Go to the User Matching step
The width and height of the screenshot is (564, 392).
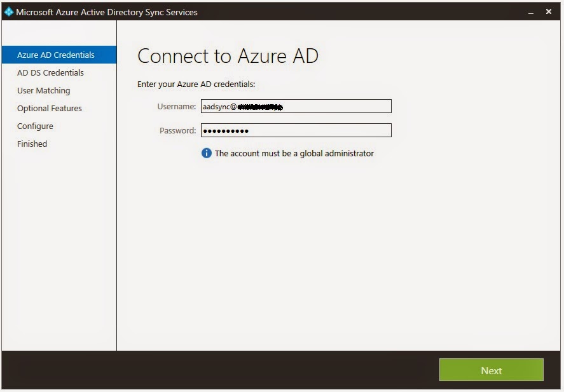tap(43, 91)
